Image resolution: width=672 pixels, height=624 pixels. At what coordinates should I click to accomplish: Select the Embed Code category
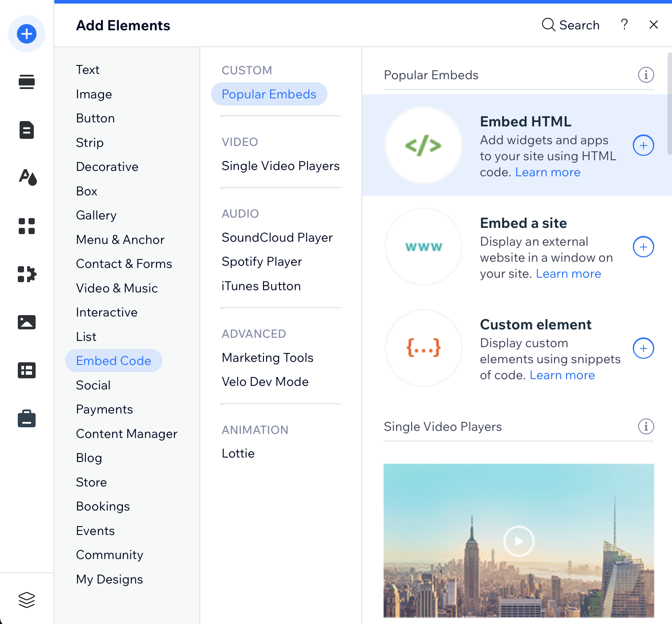[x=113, y=361]
